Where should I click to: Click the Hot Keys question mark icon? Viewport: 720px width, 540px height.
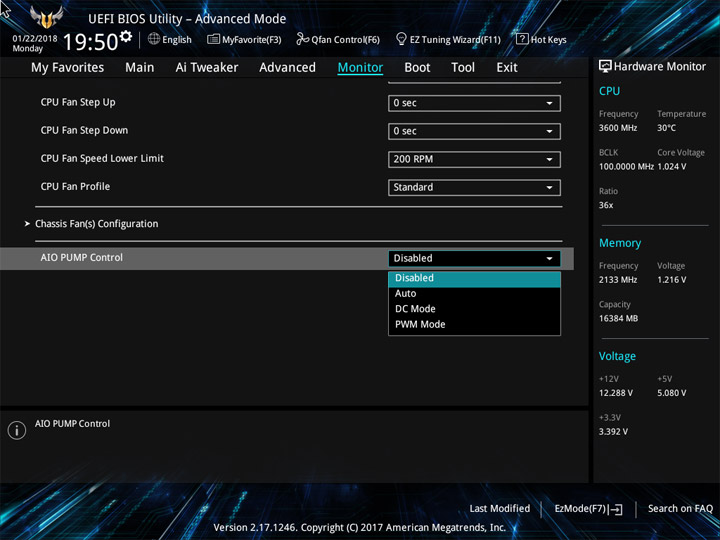(522, 39)
